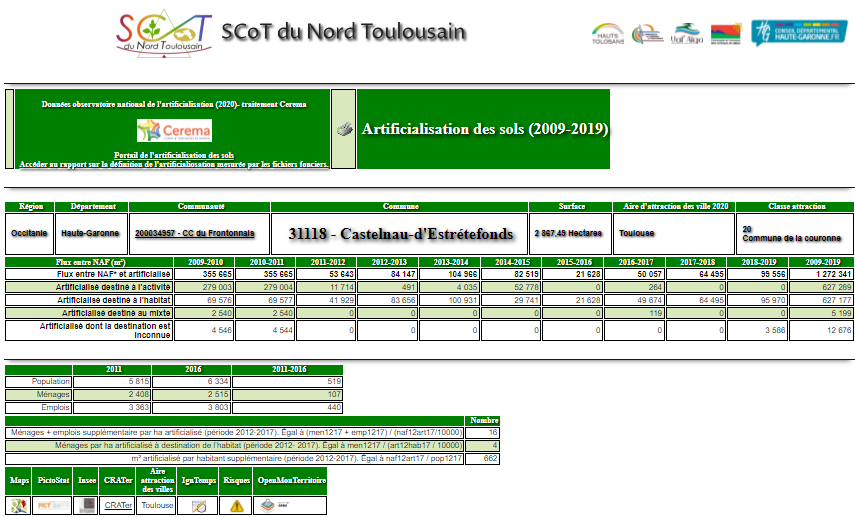Click the SCoT du Nord Toulousain logo

coord(164,33)
